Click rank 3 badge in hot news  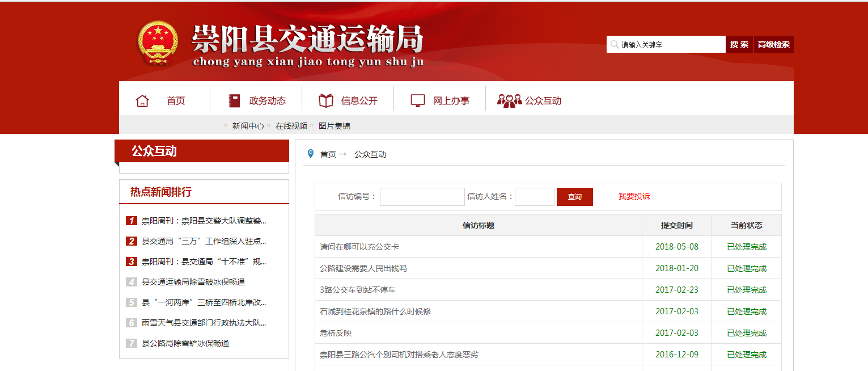(x=132, y=262)
